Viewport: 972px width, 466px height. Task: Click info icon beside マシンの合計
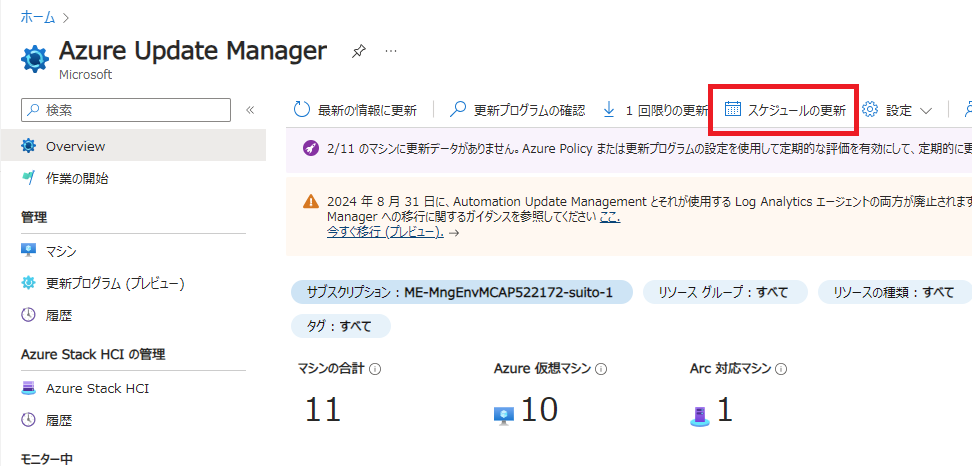click(x=375, y=369)
